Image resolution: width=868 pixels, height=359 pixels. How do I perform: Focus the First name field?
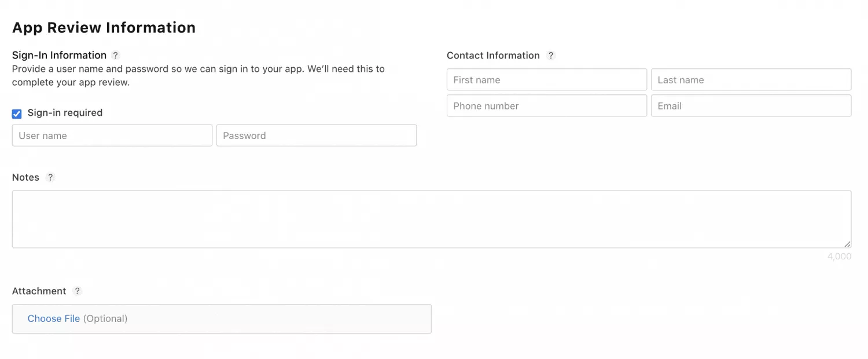[547, 80]
